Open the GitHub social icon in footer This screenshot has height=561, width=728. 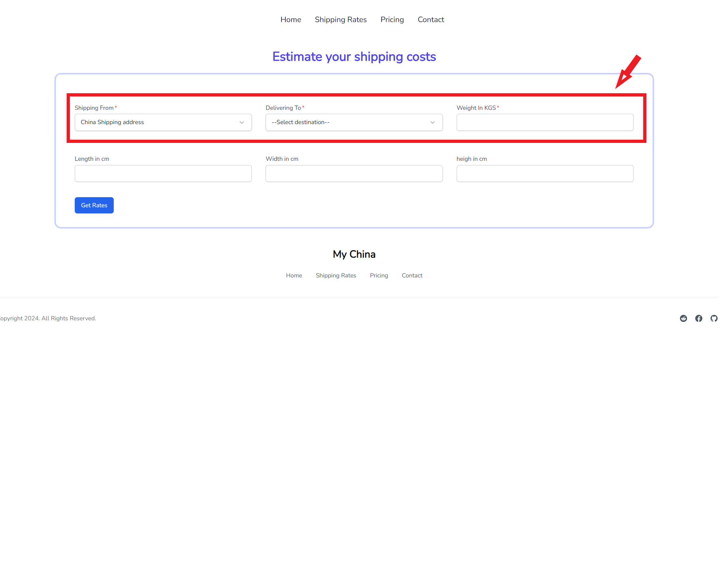tap(714, 318)
